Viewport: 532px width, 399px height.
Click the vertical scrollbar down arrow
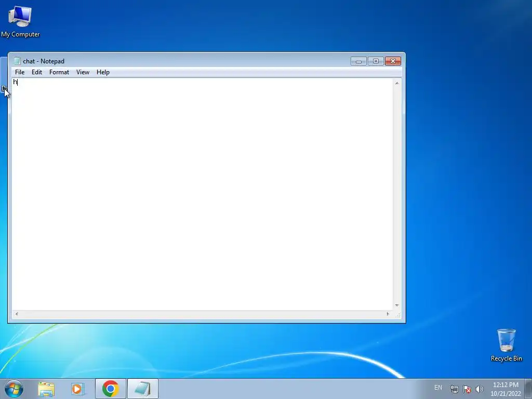tap(396, 305)
